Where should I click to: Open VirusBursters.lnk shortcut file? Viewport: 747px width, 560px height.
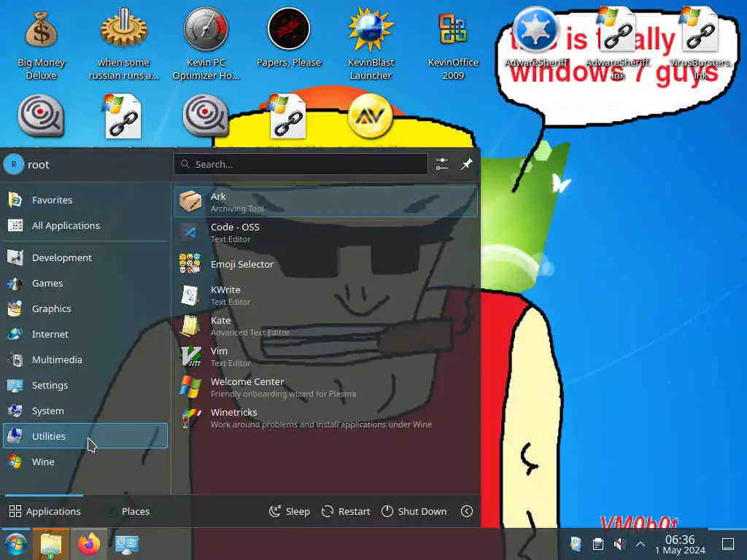(700, 44)
